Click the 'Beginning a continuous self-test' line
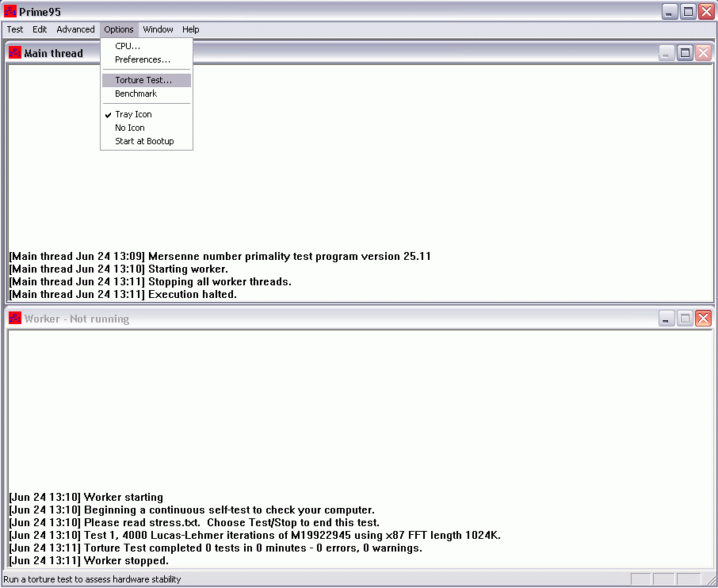The width and height of the screenshot is (718, 588). click(192, 510)
